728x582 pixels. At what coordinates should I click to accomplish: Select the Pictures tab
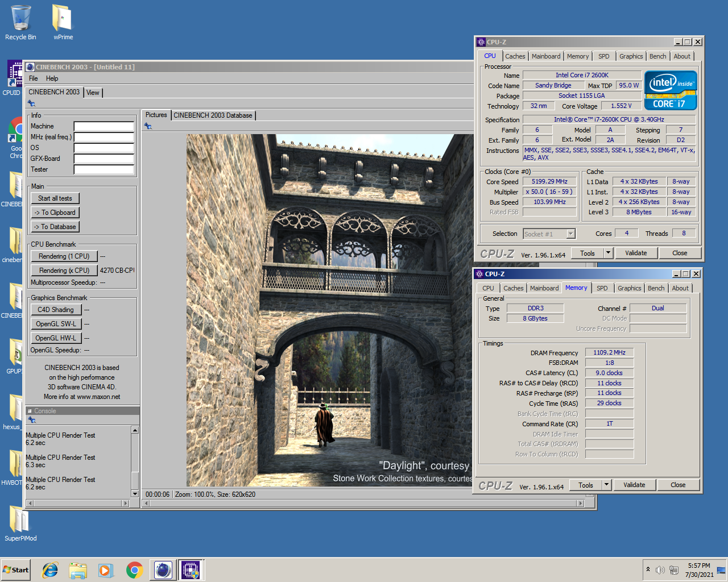point(156,115)
